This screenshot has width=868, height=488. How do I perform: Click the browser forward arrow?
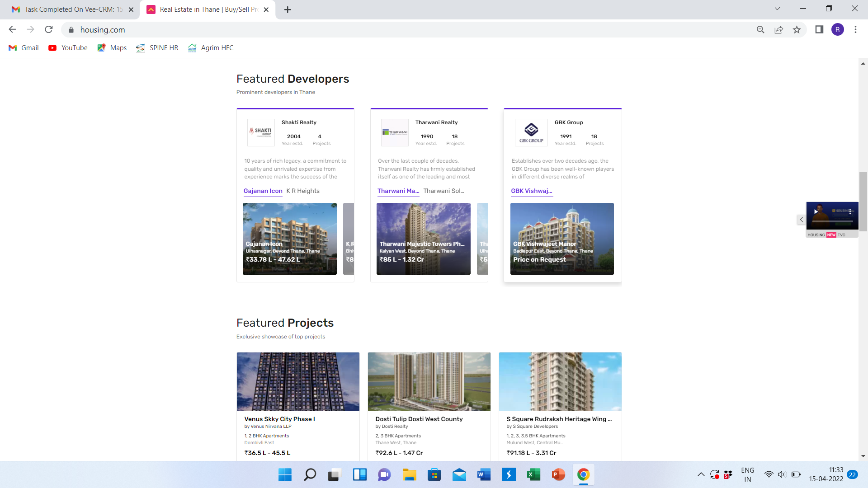click(30, 30)
